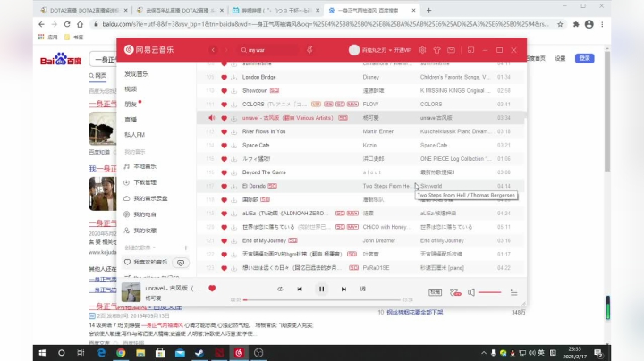Go to the previous track

click(300, 289)
